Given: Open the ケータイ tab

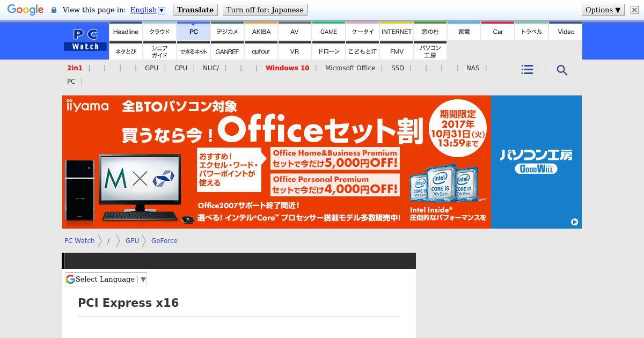Looking at the screenshot, I should pyautogui.click(x=363, y=32).
